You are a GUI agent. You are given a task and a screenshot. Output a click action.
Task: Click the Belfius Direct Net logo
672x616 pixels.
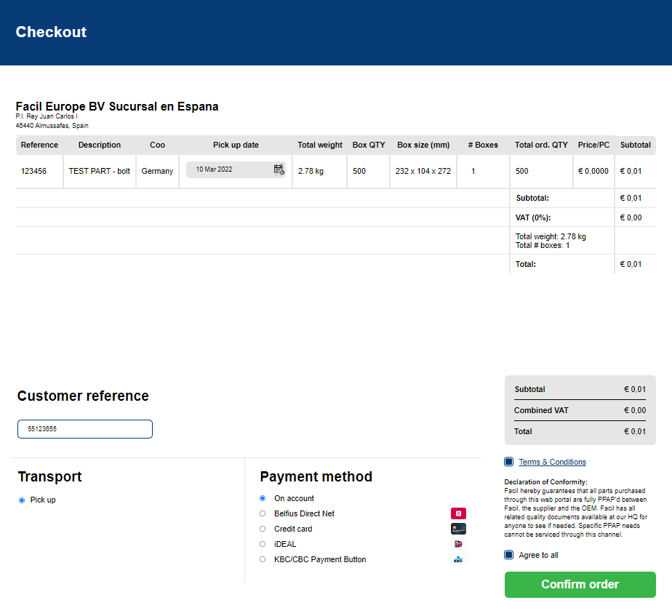[x=458, y=513]
